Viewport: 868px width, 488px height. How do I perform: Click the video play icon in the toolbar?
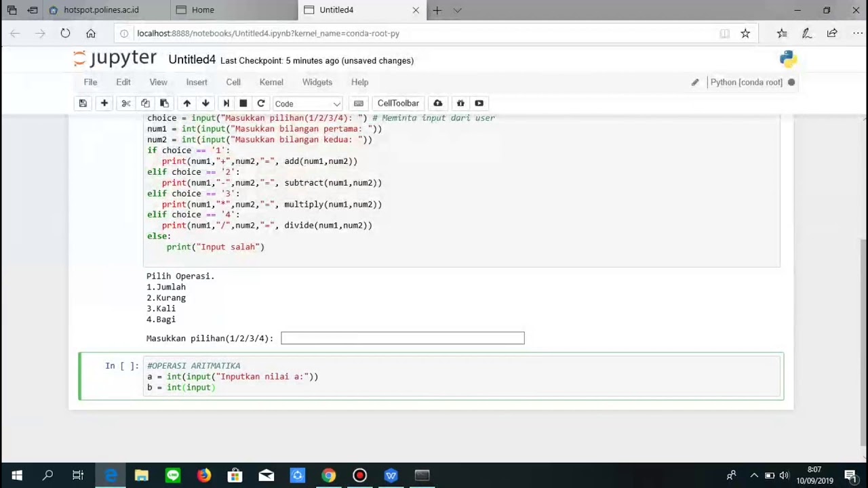[x=479, y=104]
